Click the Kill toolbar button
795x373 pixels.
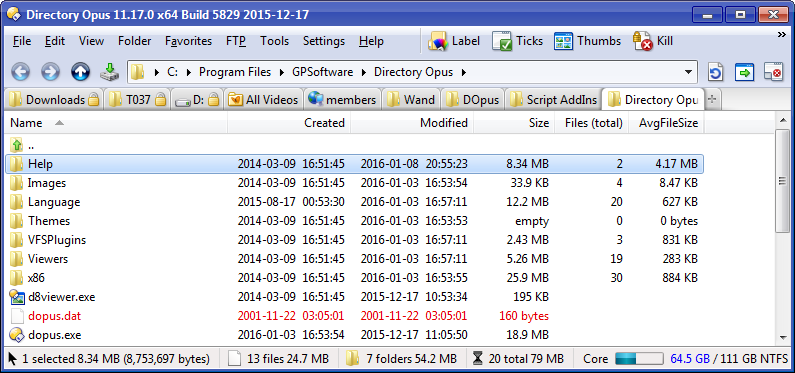pyautogui.click(x=653, y=41)
